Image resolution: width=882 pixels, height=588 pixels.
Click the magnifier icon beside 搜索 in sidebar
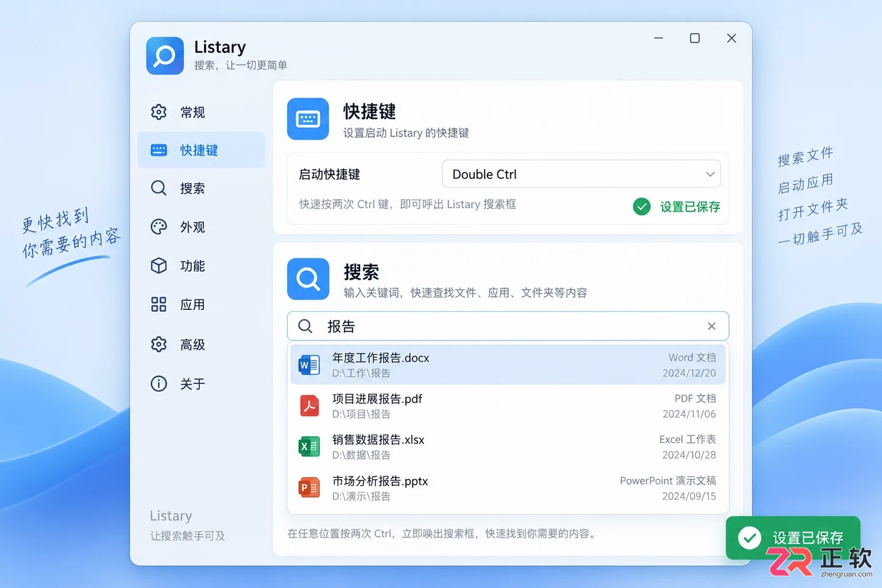(159, 188)
